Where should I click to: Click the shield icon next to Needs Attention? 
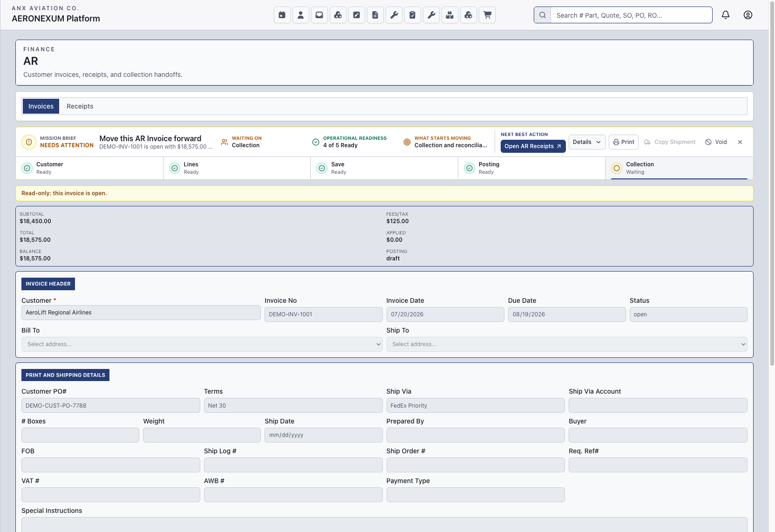pos(29,142)
